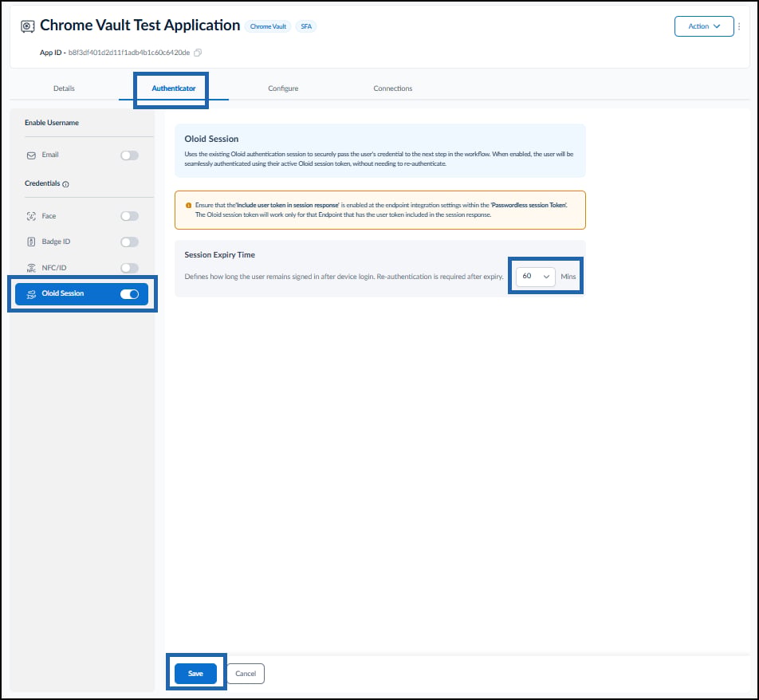This screenshot has height=700, width=759.
Task: Open the Action dropdown button
Action: (704, 26)
